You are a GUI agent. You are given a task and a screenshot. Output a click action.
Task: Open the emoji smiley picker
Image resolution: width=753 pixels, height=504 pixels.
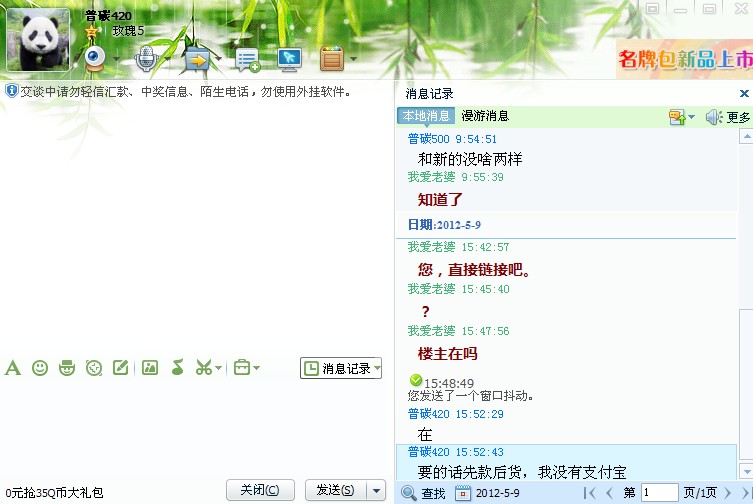(x=40, y=368)
